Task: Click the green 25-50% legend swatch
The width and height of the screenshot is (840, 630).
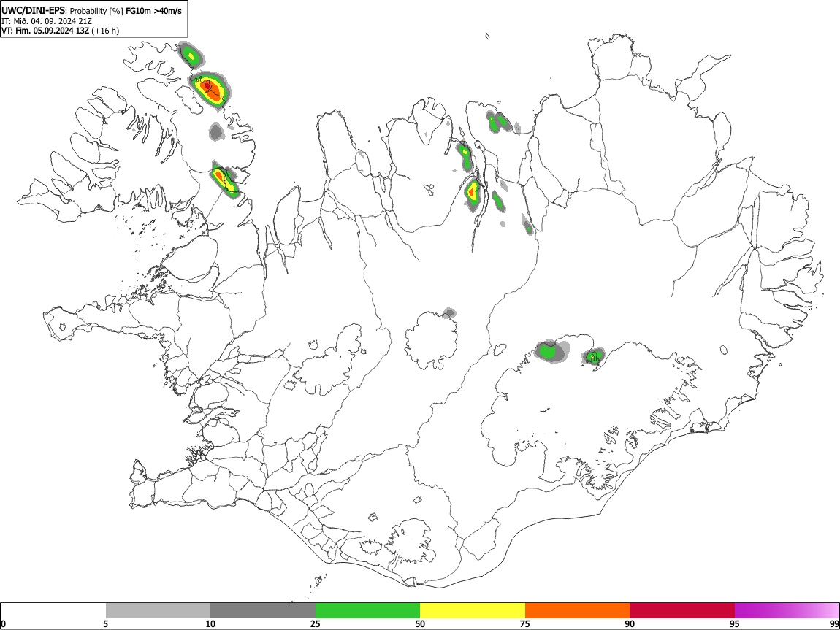Action: point(367,611)
